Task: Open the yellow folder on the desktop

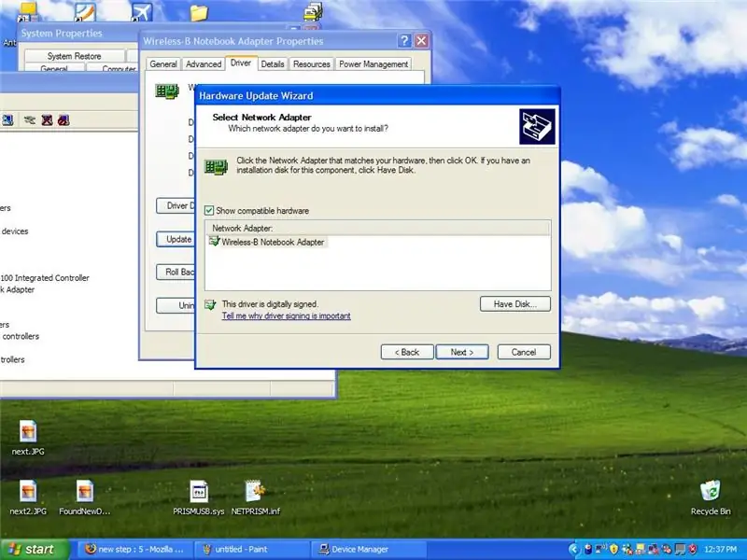Action: [x=199, y=12]
